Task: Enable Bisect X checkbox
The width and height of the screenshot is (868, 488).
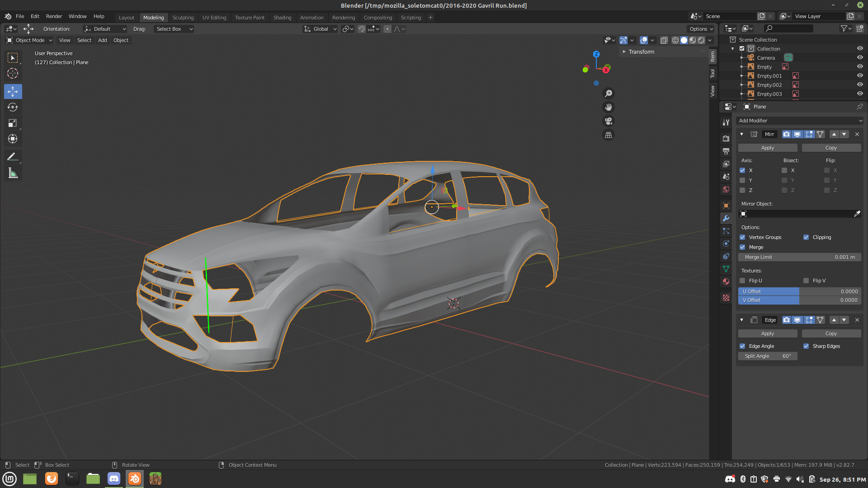Action: click(x=784, y=170)
